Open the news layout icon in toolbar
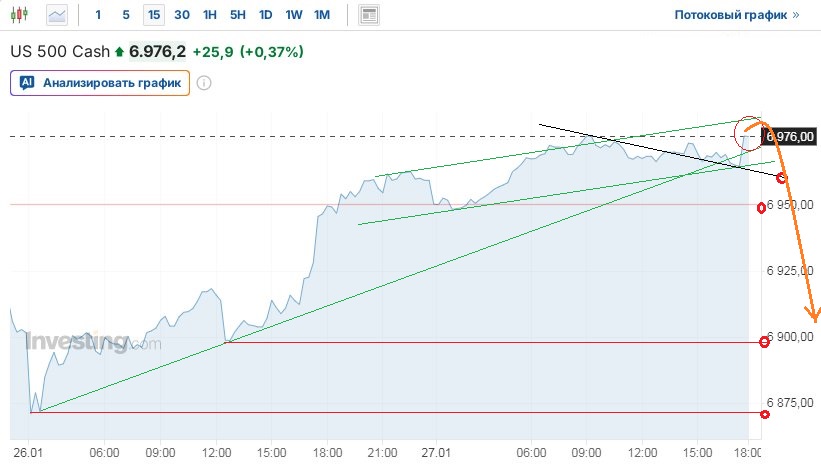This screenshot has height=464, width=821. [370, 15]
